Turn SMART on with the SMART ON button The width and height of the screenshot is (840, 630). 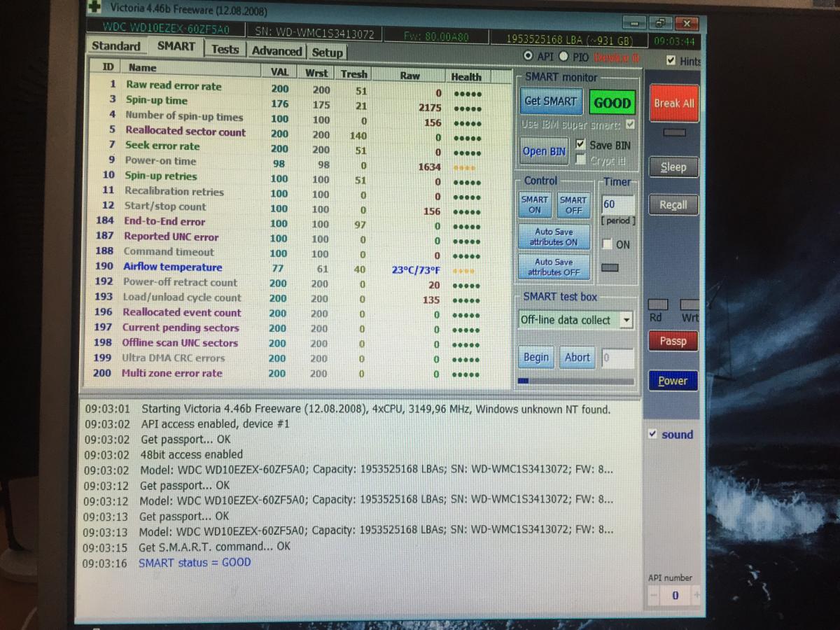click(535, 204)
